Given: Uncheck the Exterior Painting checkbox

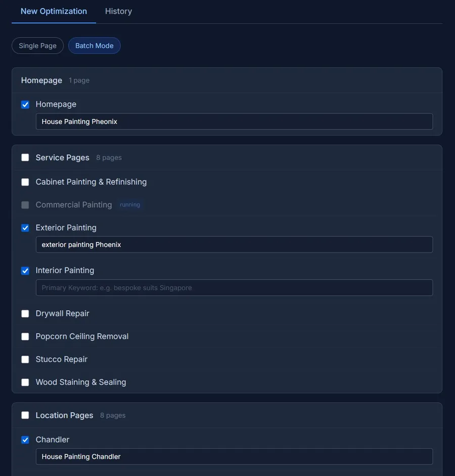Looking at the screenshot, I should point(25,228).
